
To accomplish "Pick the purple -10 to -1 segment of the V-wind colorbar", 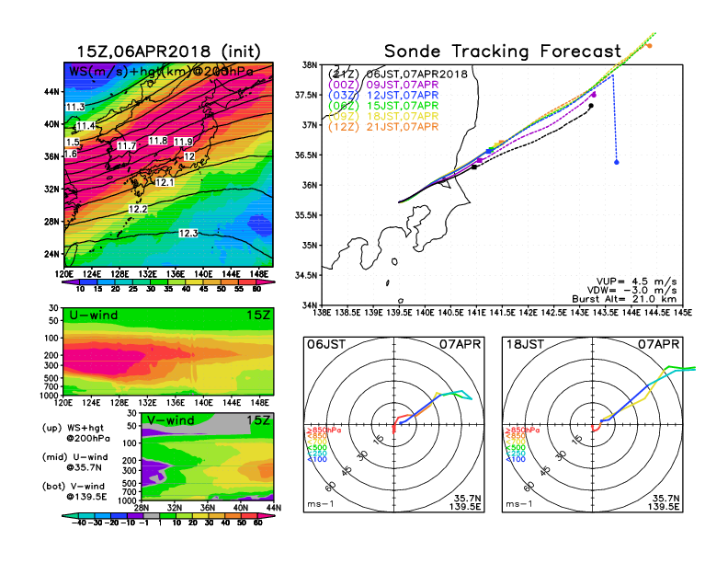I will [x=134, y=515].
